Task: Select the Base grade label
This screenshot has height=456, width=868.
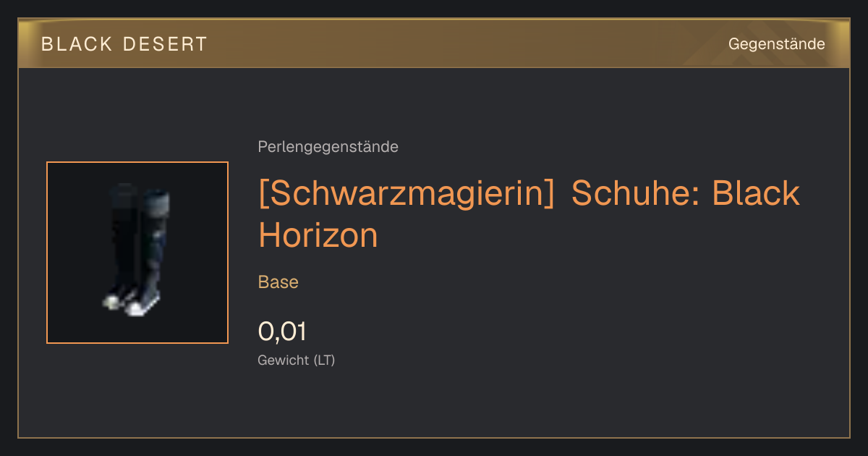Action: click(278, 282)
